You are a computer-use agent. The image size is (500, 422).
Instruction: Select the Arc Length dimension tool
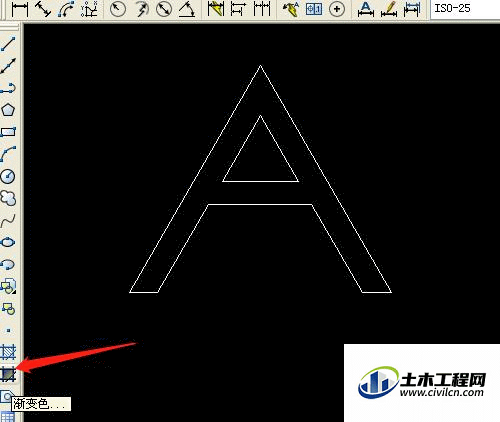click(66, 9)
